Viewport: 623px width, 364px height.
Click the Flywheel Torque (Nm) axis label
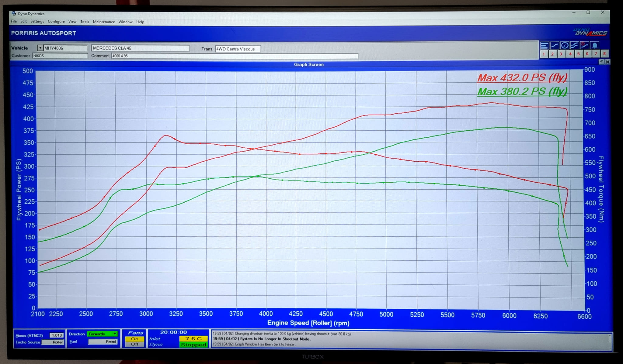pos(601,189)
